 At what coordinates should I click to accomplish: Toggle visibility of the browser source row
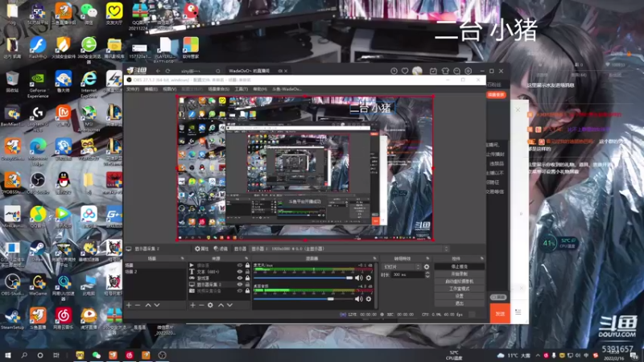coord(240,278)
